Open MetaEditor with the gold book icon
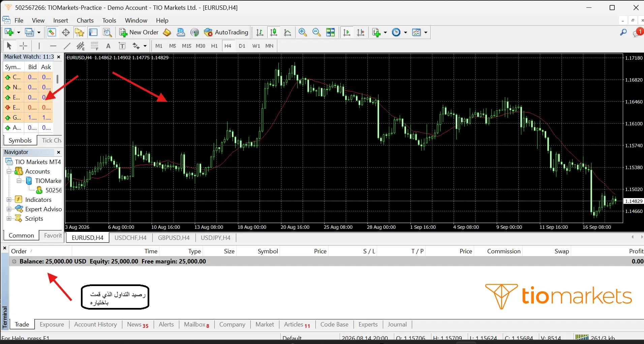The width and height of the screenshot is (644, 344). click(x=167, y=32)
